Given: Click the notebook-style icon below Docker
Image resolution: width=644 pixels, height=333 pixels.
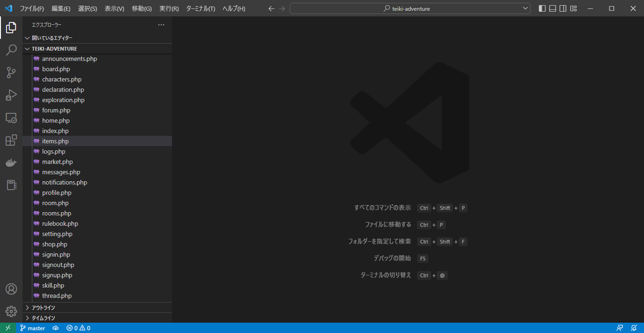Looking at the screenshot, I should pos(11,185).
